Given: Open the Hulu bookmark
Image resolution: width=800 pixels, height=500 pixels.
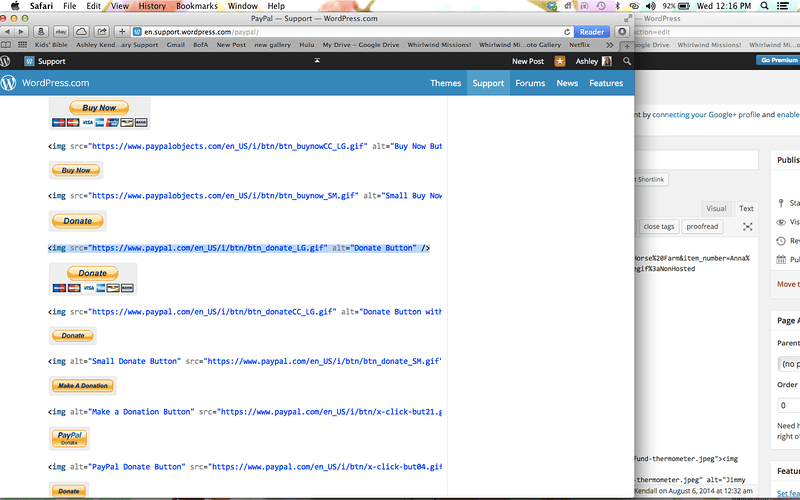Looking at the screenshot, I should coord(307,45).
